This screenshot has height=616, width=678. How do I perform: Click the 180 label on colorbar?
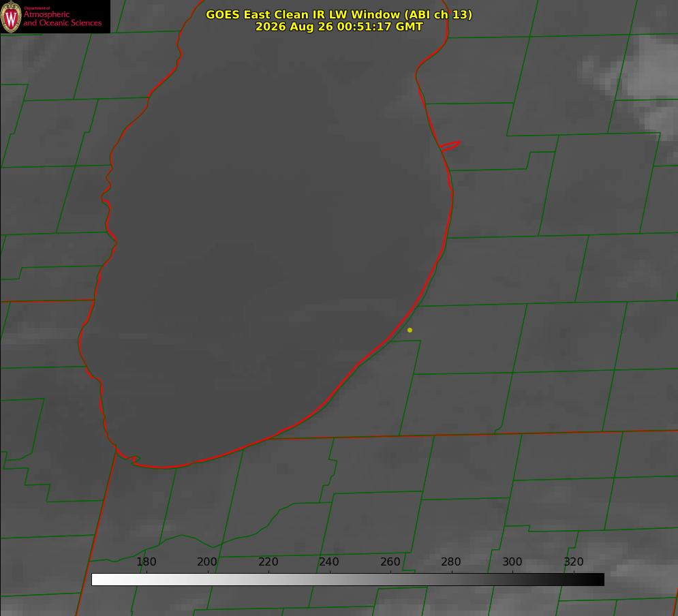click(x=146, y=561)
